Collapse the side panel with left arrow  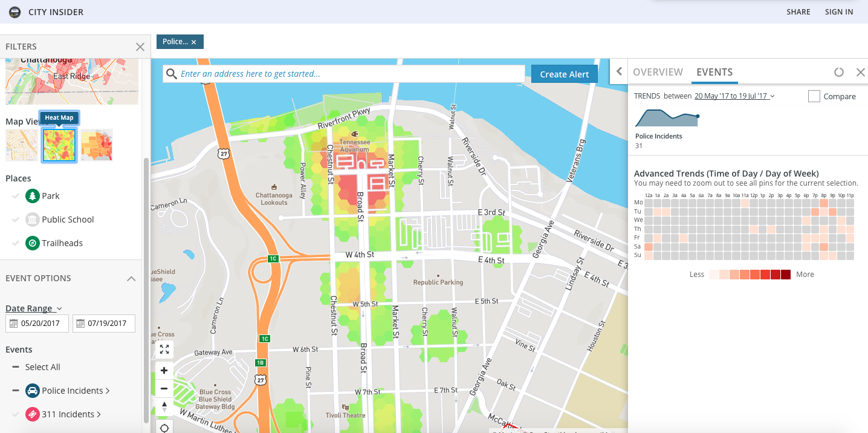[619, 72]
